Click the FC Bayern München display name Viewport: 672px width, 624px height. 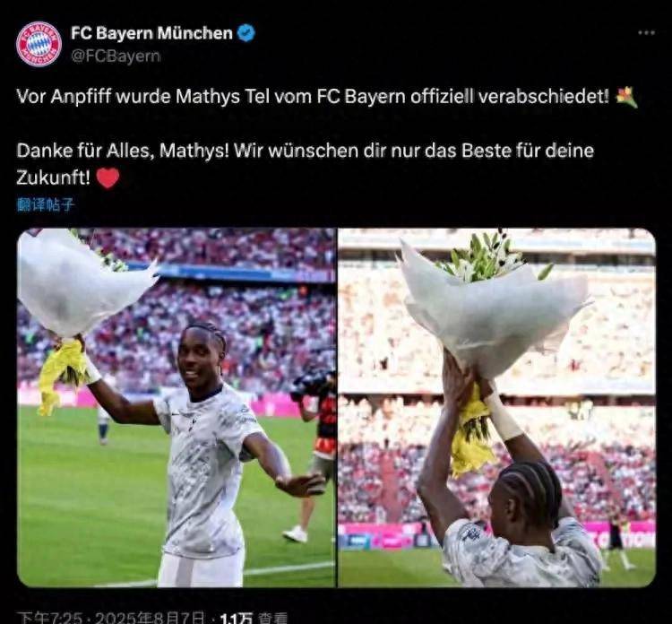coord(151,33)
